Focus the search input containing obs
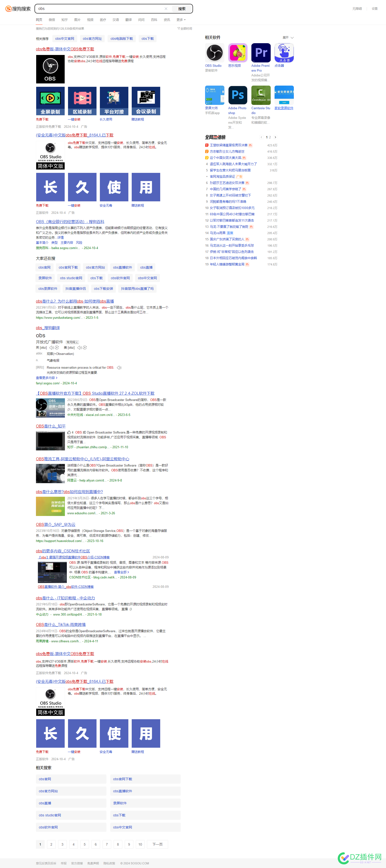Viewport: 386px width, 868px height. click(99, 9)
